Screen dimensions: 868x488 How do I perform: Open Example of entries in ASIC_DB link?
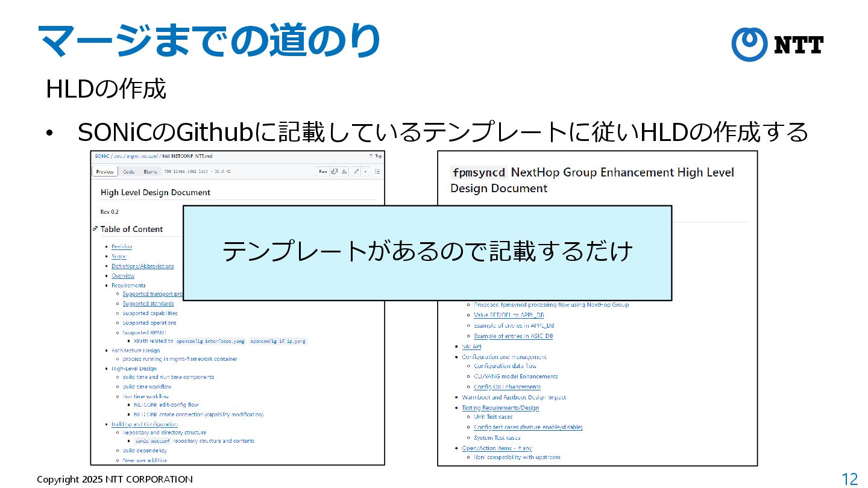514,336
